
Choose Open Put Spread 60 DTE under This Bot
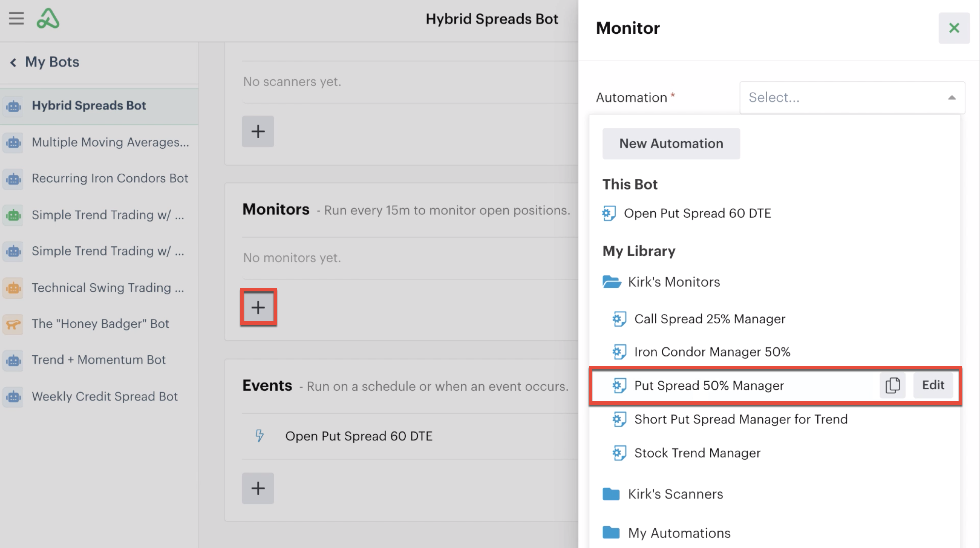(697, 213)
